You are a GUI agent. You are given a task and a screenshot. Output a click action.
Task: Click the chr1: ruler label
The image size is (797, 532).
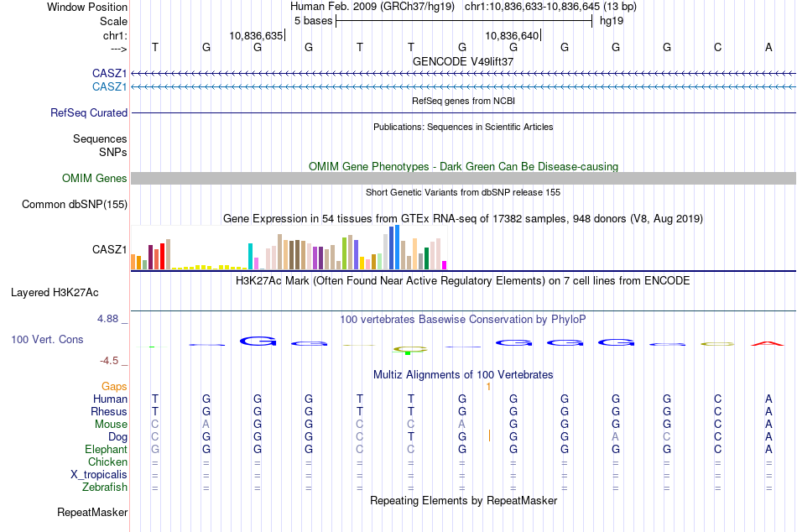[x=115, y=35]
